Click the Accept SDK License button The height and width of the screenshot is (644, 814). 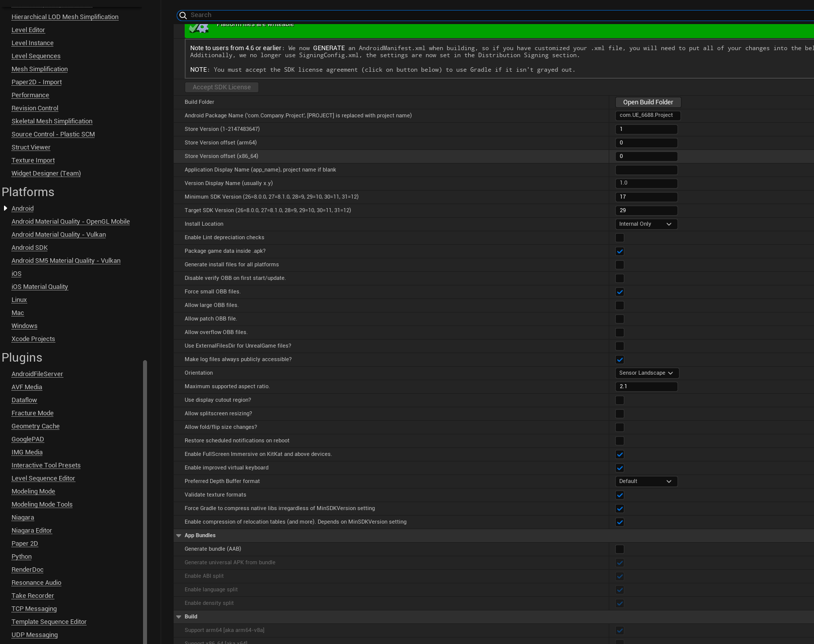pos(221,87)
